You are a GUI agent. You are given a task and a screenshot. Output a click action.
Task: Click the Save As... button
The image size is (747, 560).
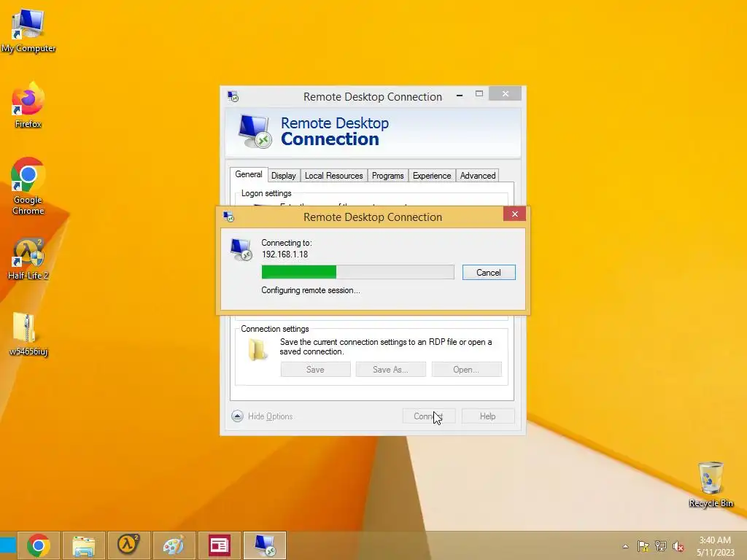(x=391, y=370)
